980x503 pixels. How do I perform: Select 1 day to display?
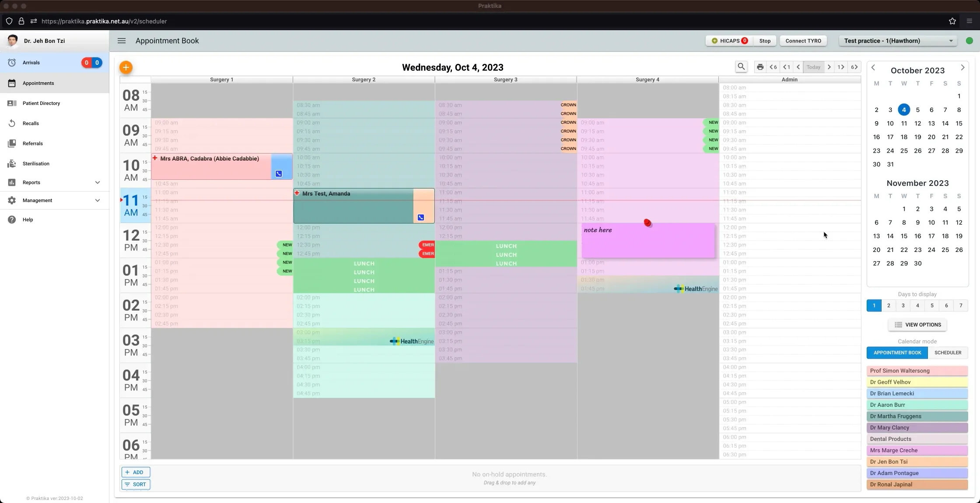click(874, 306)
